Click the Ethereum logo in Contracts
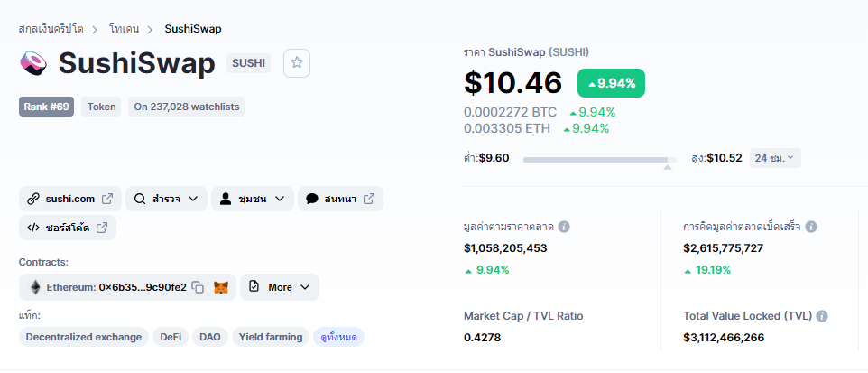 pos(36,287)
